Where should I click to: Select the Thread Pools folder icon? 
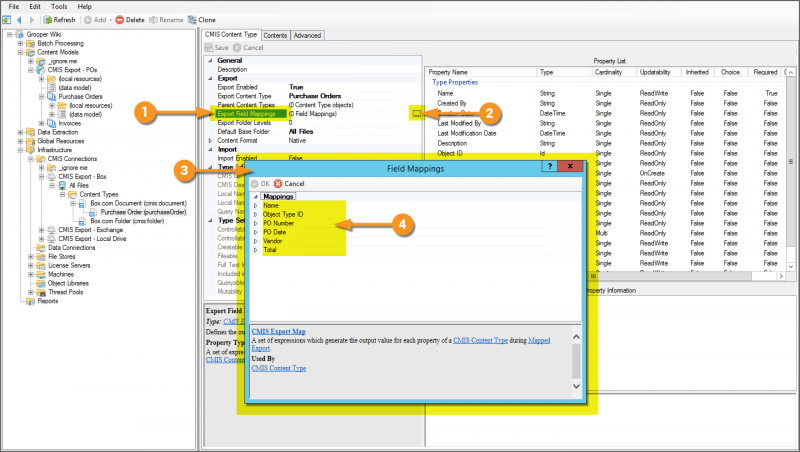[41, 292]
